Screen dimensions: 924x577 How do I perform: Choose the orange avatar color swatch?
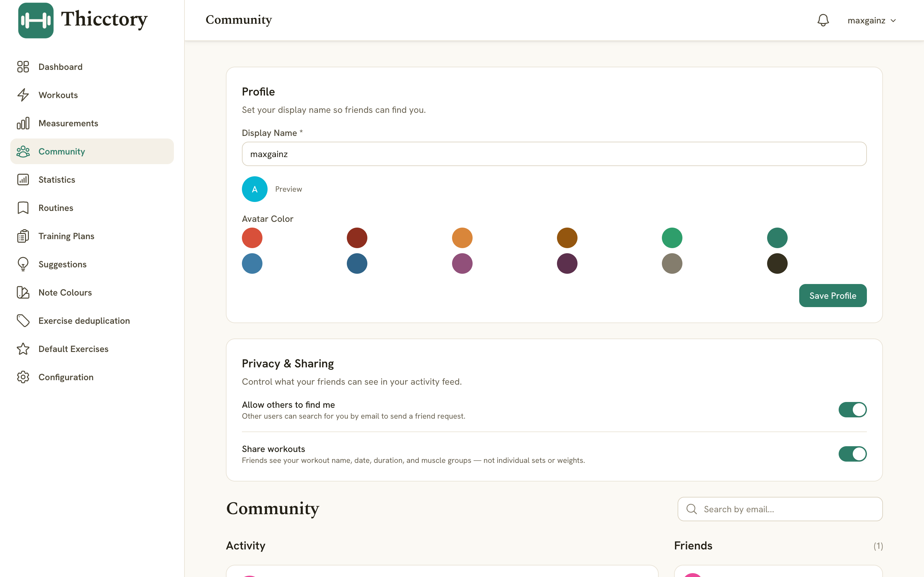[x=462, y=238]
